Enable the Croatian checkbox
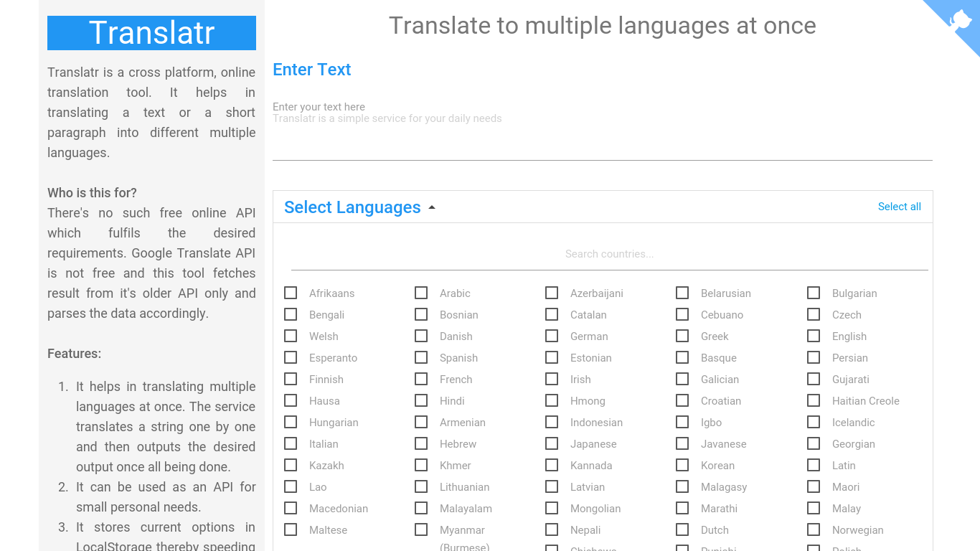Image resolution: width=980 pixels, height=551 pixels. click(x=682, y=400)
